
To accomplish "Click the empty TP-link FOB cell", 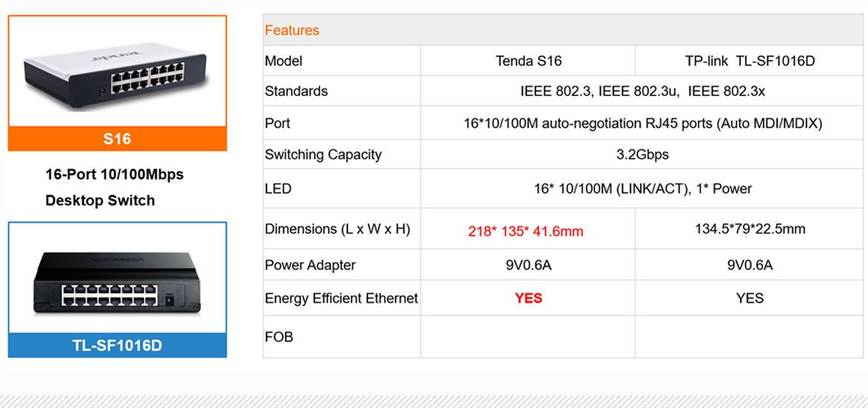I will (749, 337).
